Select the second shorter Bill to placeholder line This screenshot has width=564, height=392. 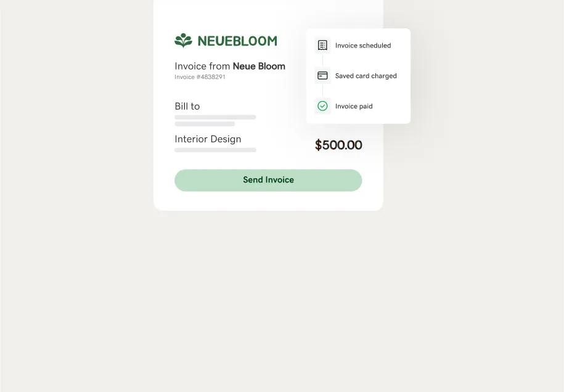[x=205, y=124]
